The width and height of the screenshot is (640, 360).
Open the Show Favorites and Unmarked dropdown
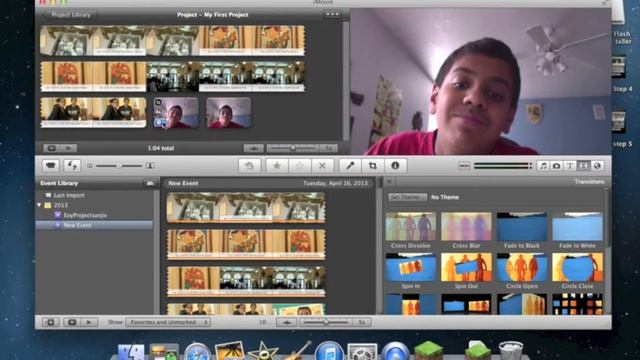point(168,322)
